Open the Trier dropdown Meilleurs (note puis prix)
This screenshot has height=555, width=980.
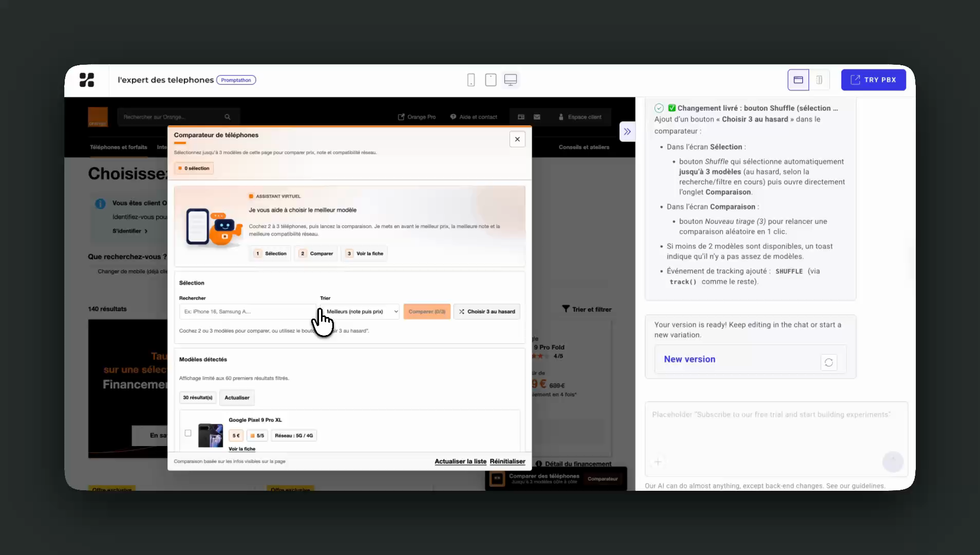click(360, 311)
